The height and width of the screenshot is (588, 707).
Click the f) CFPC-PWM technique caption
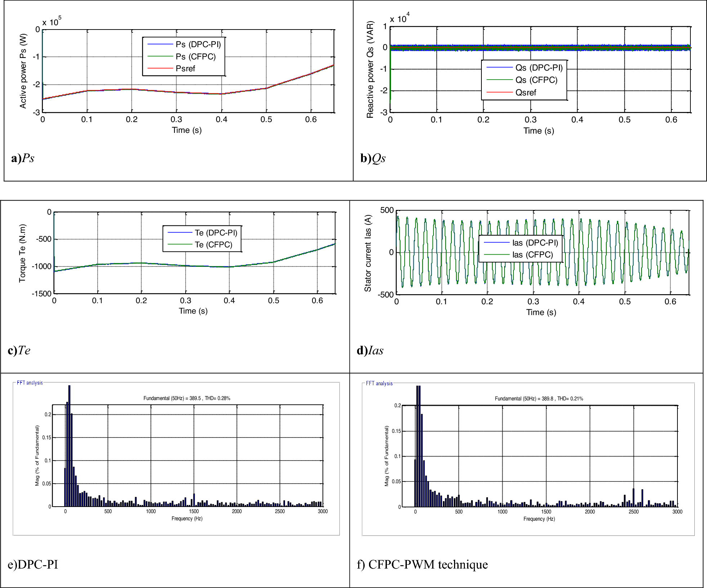pyautogui.click(x=422, y=564)
